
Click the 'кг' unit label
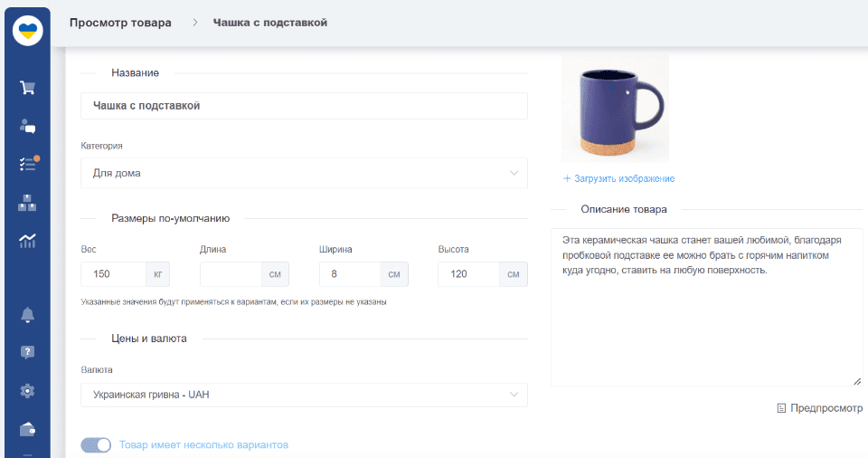(x=157, y=274)
